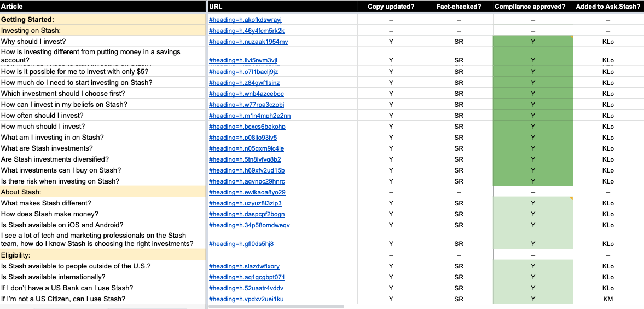Click the Getting Started row heading link
Screen dimensions: 644x309
(x=245, y=20)
